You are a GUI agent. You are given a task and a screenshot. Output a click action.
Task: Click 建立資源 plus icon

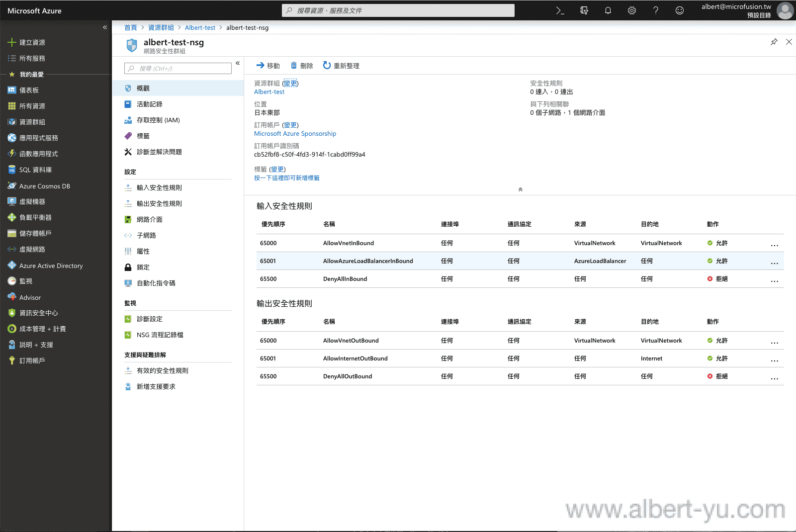pos(12,42)
